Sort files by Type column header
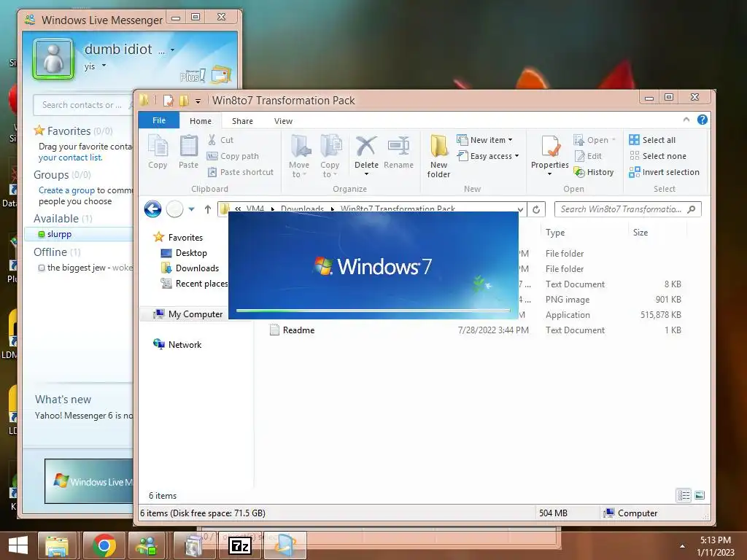747x560 pixels. (x=555, y=233)
